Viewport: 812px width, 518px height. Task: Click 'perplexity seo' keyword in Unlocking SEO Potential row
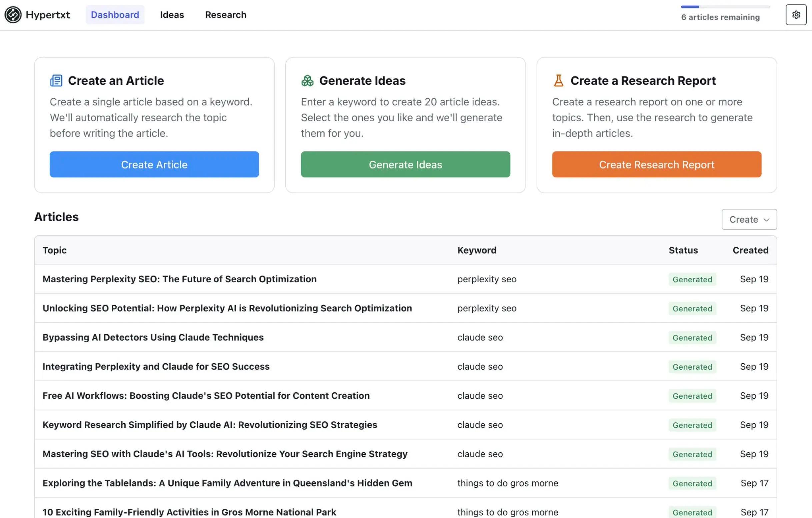tap(487, 308)
